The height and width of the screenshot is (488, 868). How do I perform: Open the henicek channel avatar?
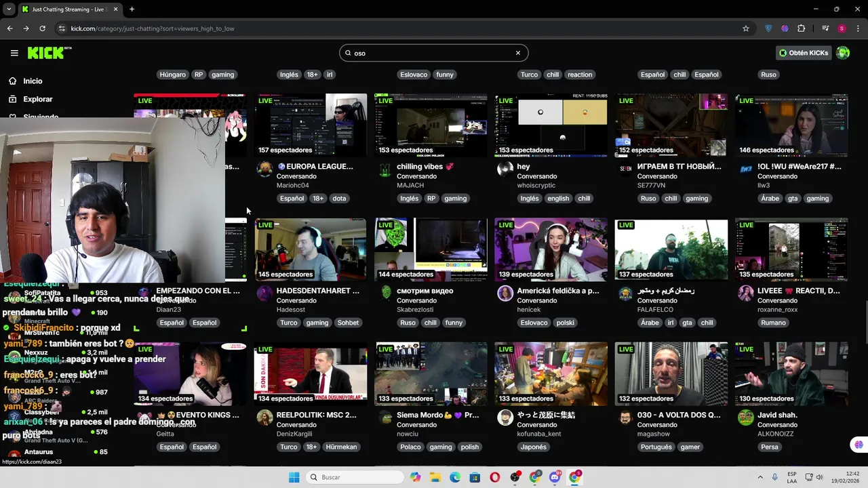[x=505, y=293]
